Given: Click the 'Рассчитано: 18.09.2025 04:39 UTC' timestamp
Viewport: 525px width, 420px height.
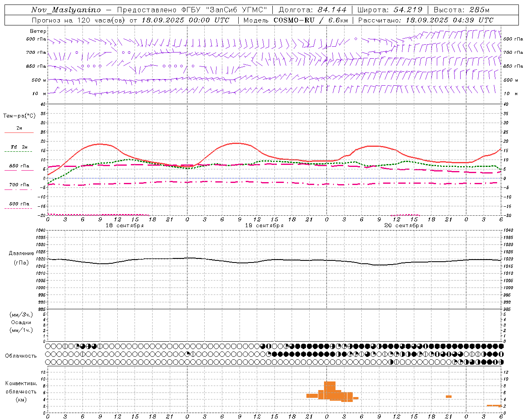Looking at the screenshot, I should (x=426, y=20).
